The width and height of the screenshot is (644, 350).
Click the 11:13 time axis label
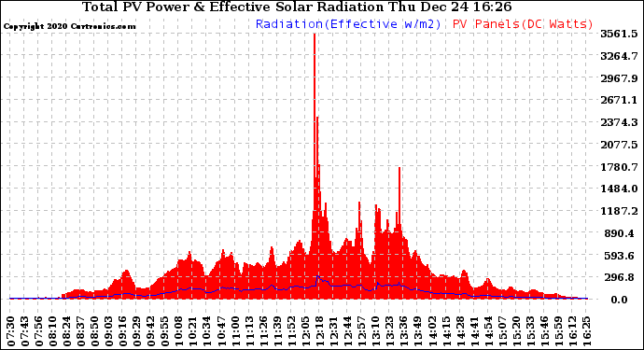[x=250, y=331]
